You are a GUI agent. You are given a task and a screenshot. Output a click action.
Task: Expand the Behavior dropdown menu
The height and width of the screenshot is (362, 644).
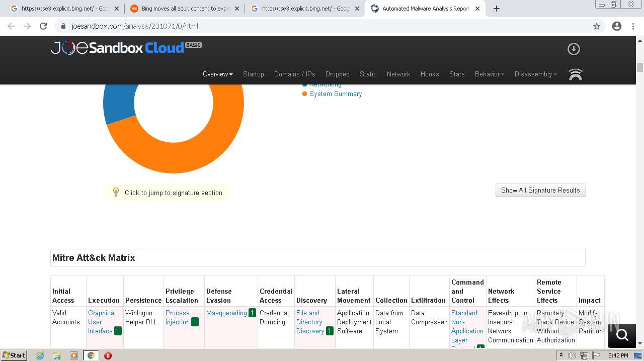pyautogui.click(x=490, y=74)
